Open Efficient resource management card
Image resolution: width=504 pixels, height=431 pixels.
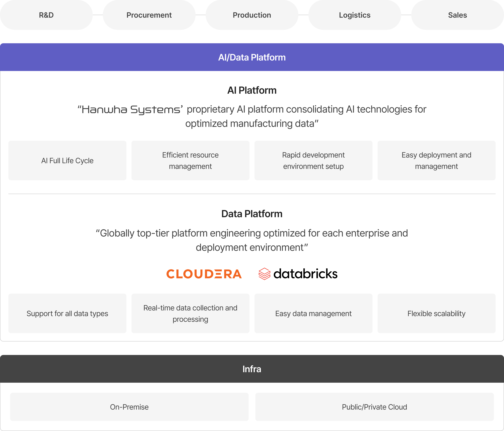tap(190, 161)
